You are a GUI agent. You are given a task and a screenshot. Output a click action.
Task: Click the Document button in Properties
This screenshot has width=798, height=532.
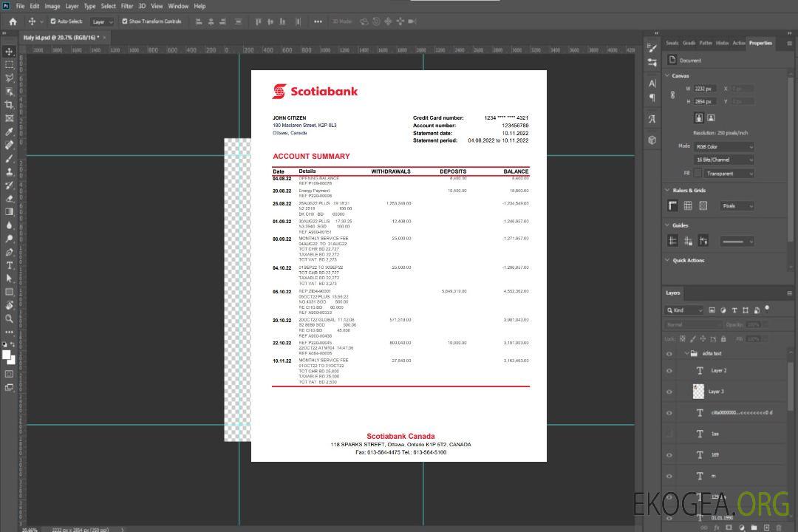685,61
